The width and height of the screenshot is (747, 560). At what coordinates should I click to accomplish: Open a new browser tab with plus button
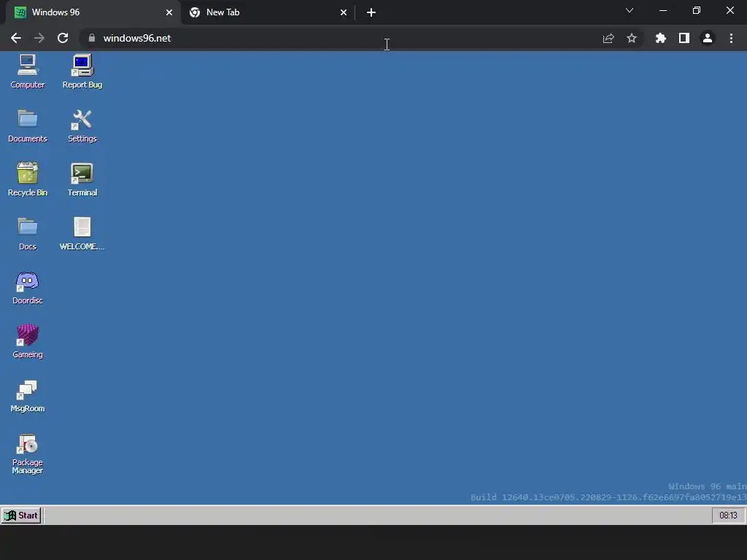coord(371,12)
